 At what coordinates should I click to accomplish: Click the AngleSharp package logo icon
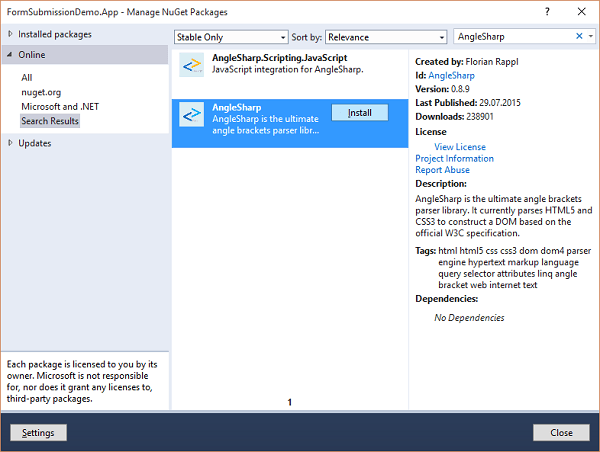[191, 114]
